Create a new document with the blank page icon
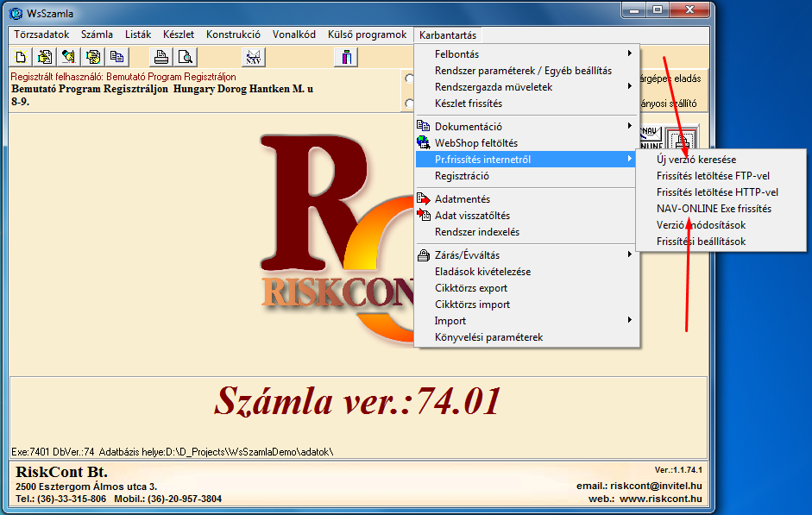This screenshot has height=515, width=812. coord(21,57)
